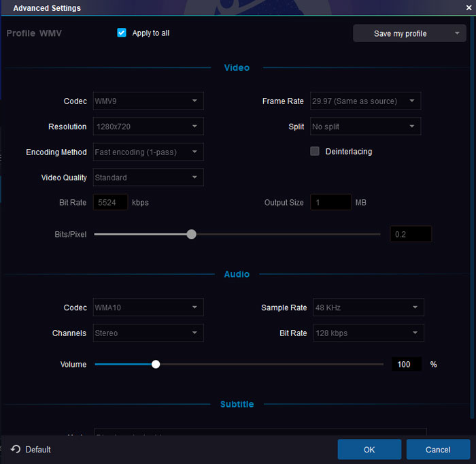Open the Video Quality dropdown

(x=148, y=178)
